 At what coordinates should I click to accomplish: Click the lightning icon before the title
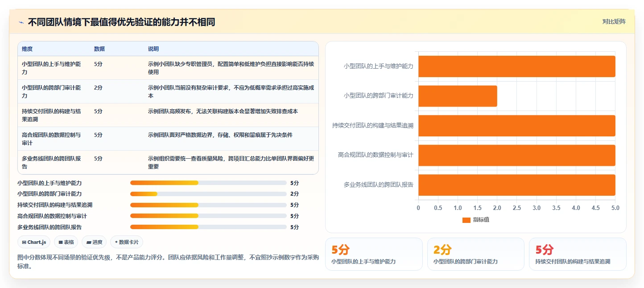point(21,22)
